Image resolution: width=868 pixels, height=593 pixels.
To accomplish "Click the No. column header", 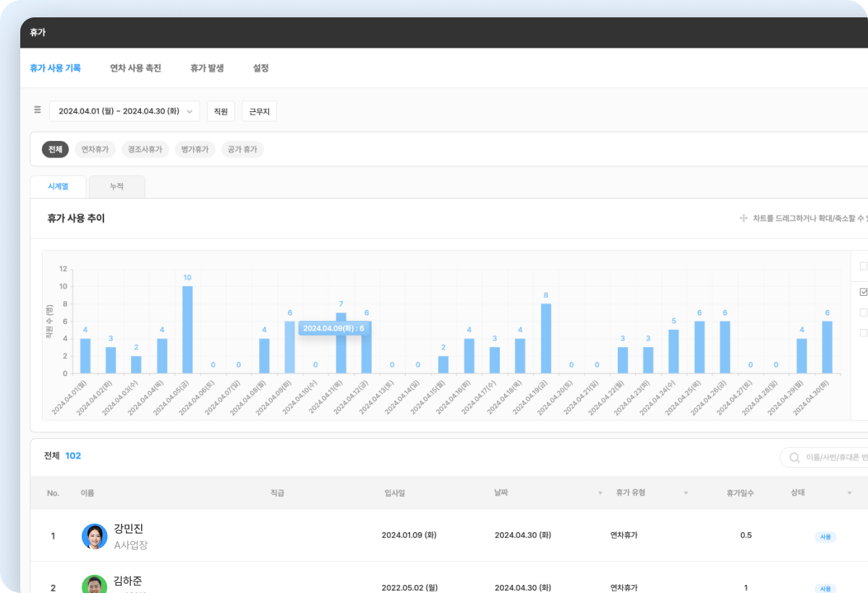I will [53, 493].
